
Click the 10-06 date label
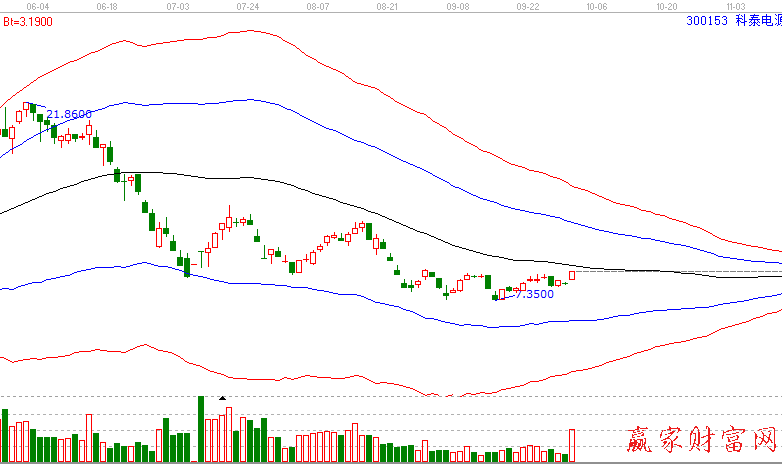click(597, 6)
